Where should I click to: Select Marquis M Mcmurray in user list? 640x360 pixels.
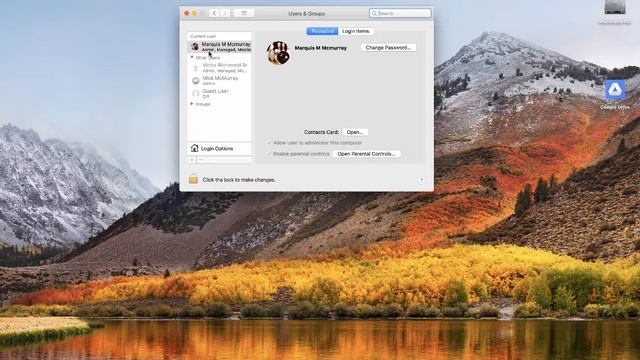pyautogui.click(x=219, y=47)
